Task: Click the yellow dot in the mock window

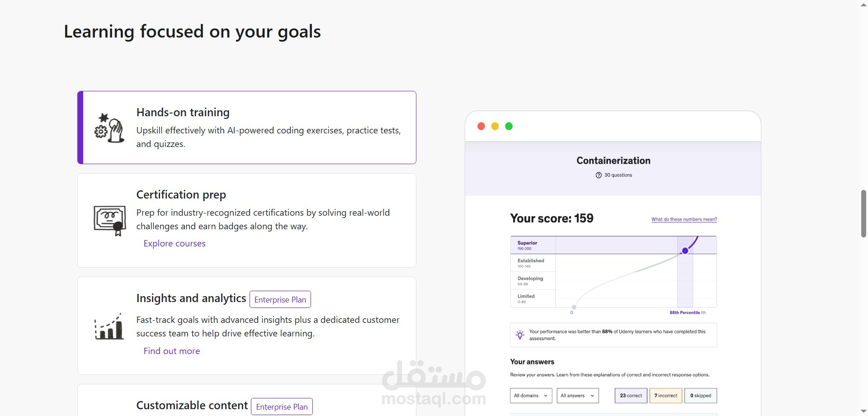Action: click(495, 126)
